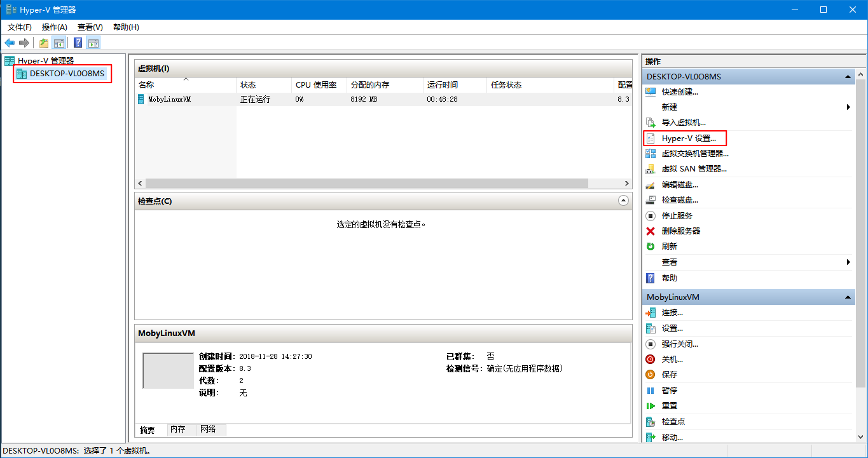Sort by the CPU 使用率 column header
868x458 pixels.
(319, 84)
